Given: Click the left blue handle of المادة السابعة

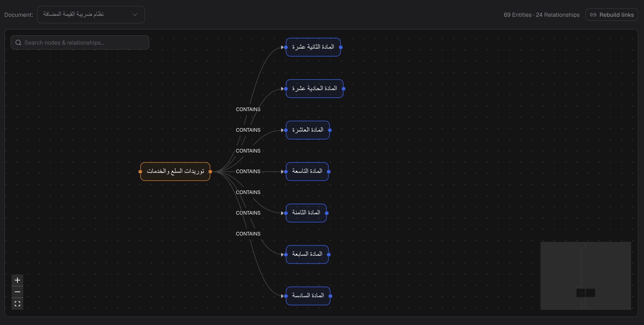Looking at the screenshot, I should point(286,255).
